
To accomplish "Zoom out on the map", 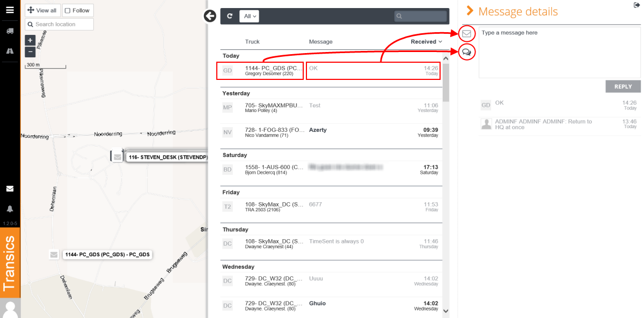I will tap(30, 52).
